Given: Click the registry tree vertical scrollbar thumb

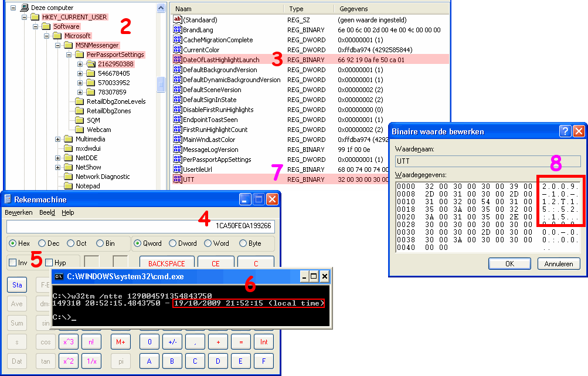Looking at the screenshot, I should (x=161, y=85).
